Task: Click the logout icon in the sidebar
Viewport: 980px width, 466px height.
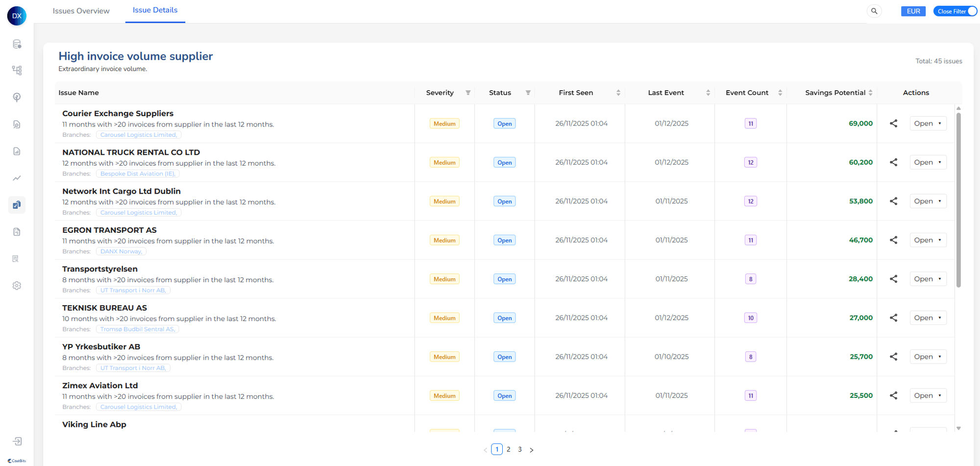Action: [x=17, y=441]
